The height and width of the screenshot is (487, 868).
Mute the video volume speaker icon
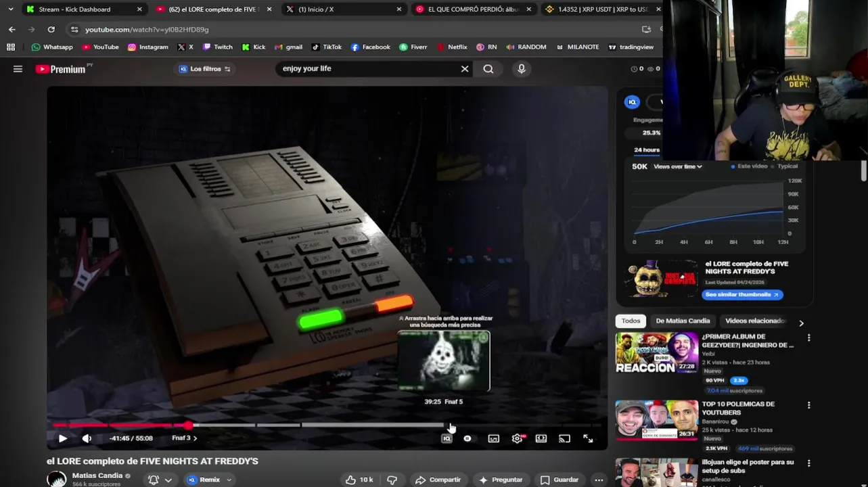pos(87,438)
